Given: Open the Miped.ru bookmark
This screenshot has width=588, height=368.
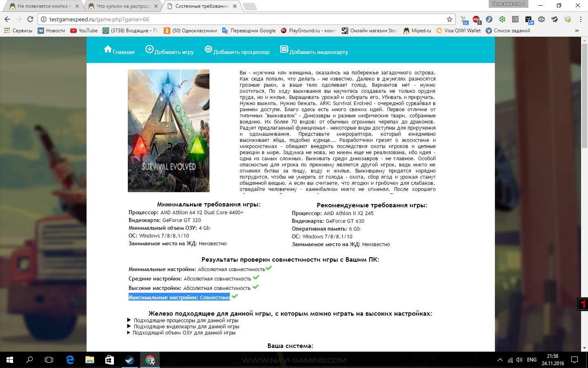Looking at the screenshot, I should click(x=417, y=31).
